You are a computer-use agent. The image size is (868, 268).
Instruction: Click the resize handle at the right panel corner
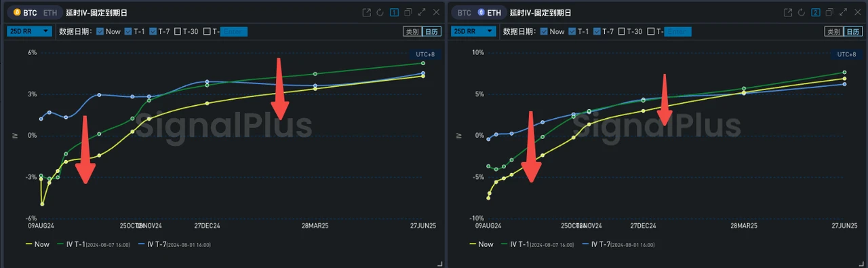pos(862,263)
